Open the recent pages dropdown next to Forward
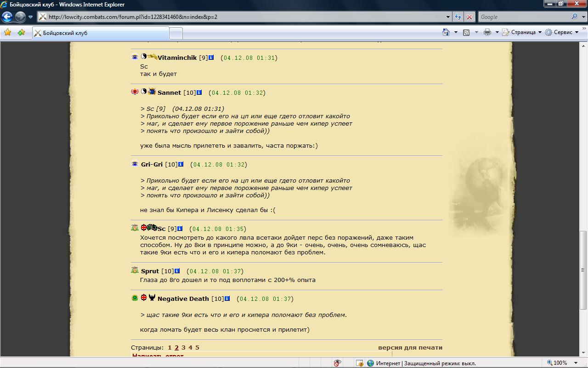 click(31, 17)
